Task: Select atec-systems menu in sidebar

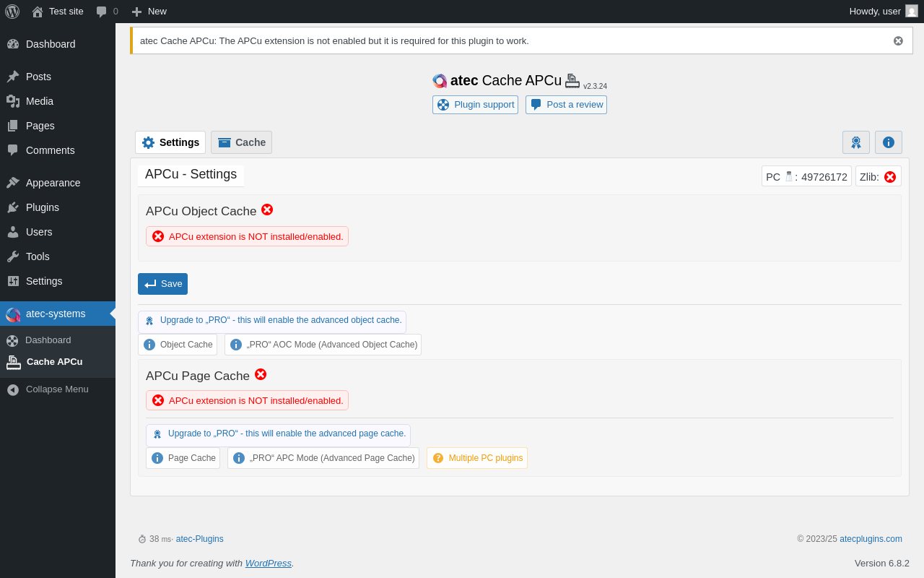Action: [58, 314]
